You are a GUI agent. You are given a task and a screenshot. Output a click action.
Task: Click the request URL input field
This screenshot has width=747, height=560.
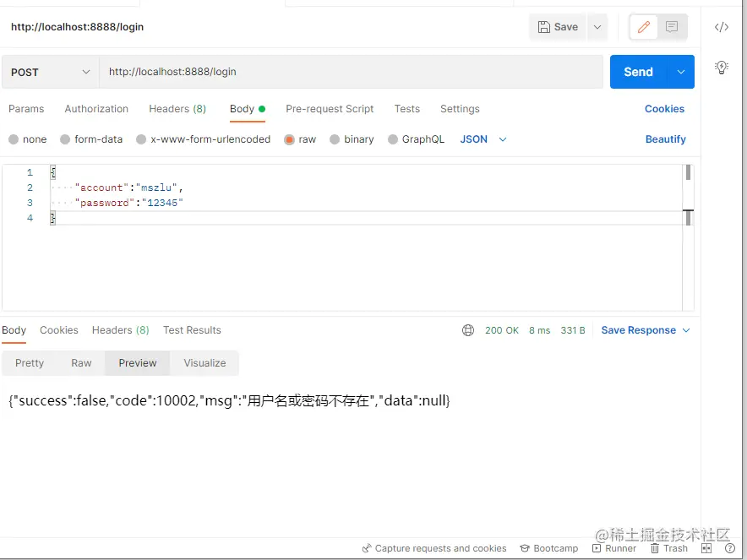click(352, 72)
